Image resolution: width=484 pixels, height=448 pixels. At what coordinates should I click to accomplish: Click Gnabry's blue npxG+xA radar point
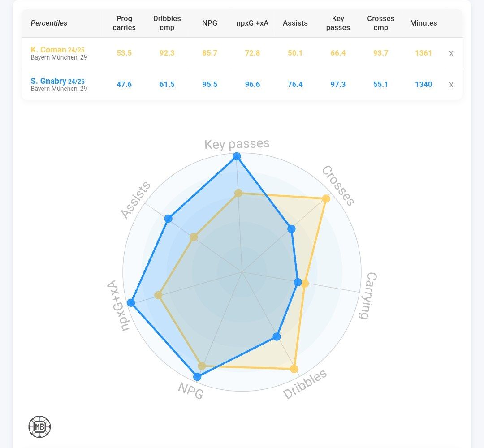click(131, 303)
